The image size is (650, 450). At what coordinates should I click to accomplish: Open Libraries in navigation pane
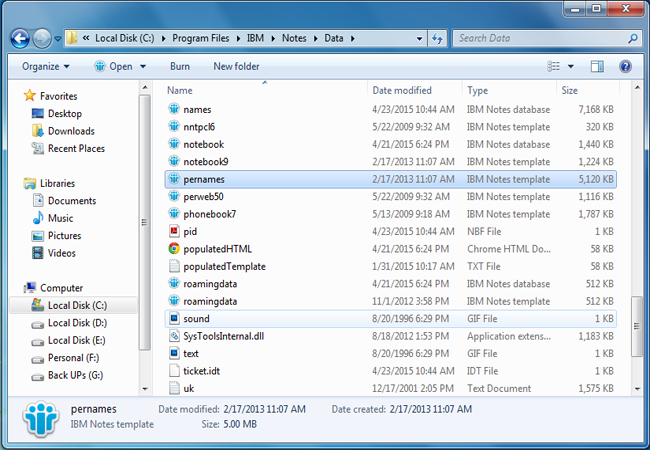[57, 183]
